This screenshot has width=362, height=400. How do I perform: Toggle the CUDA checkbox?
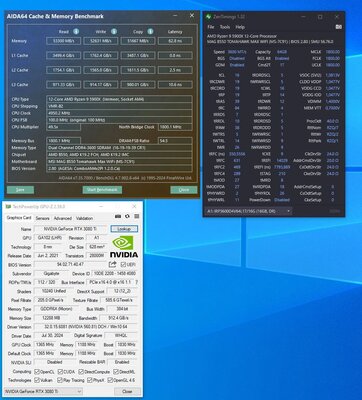pyautogui.click(x=60, y=371)
